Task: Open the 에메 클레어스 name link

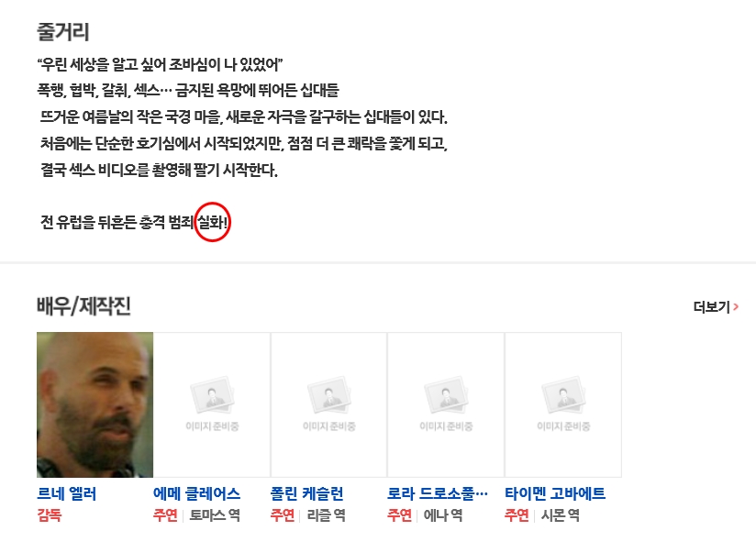Action: tap(196, 493)
